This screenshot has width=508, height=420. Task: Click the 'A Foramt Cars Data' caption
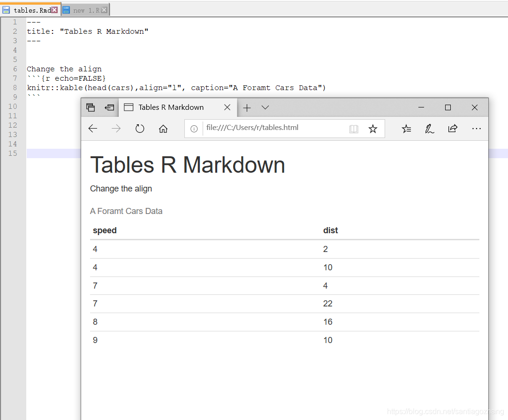[126, 211]
